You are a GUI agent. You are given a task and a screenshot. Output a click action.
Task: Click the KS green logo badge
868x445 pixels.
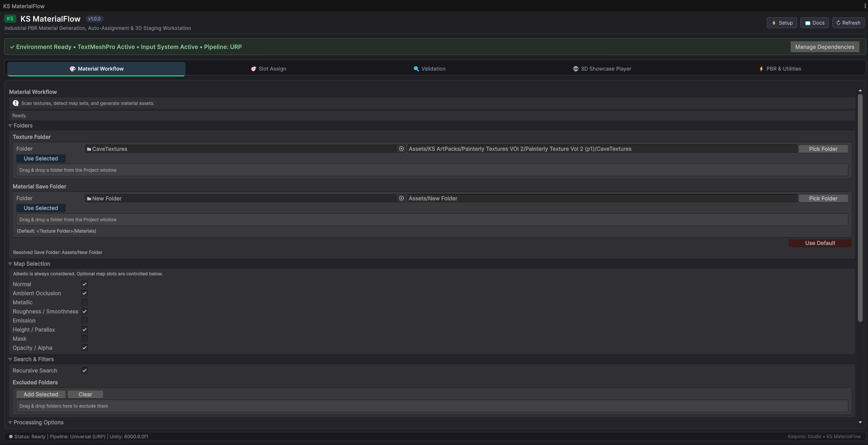click(10, 19)
